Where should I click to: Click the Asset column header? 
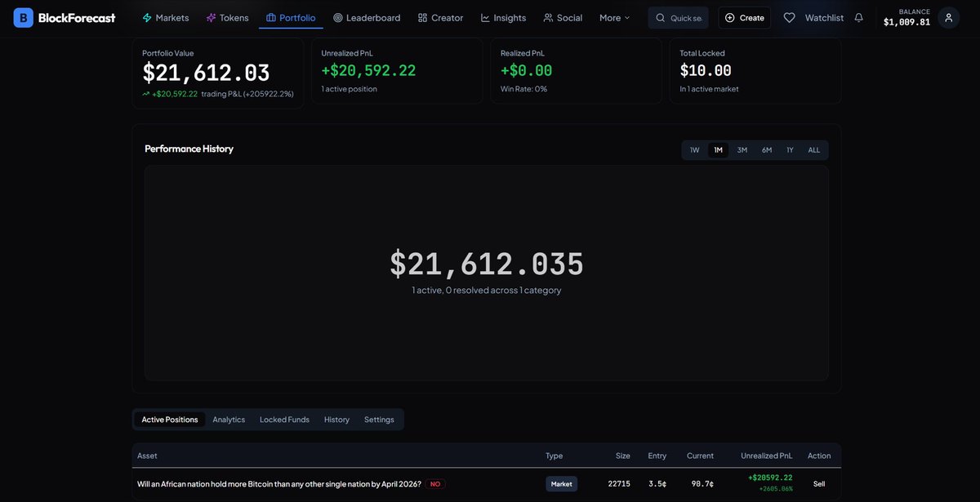[x=147, y=455]
